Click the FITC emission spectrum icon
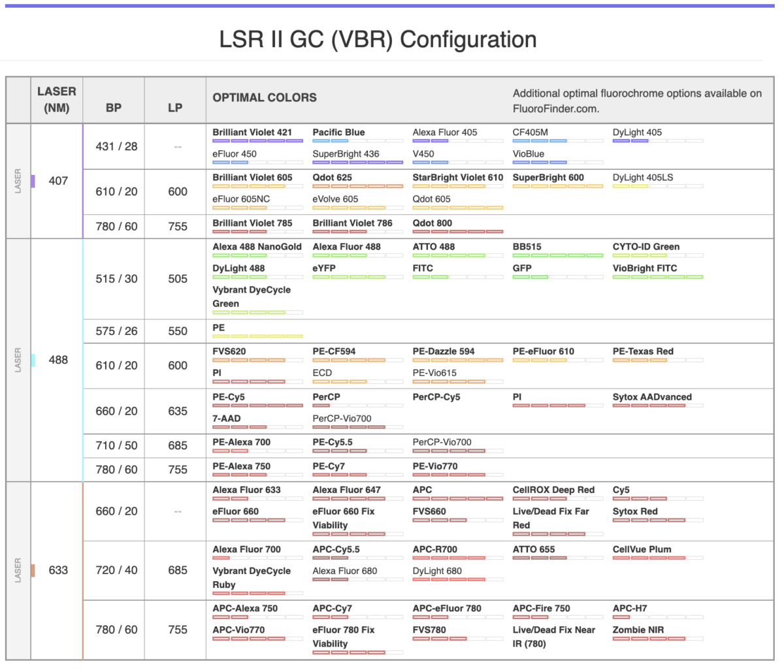This screenshot has width=784, height=672. 457,276
